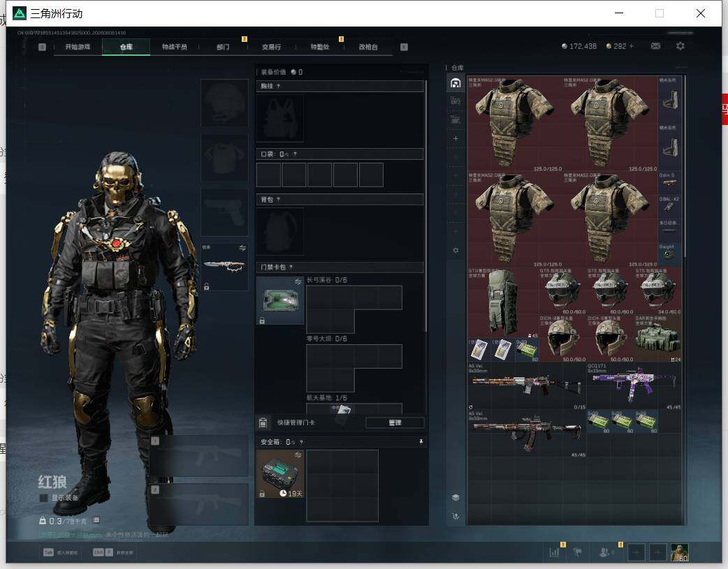
Task: Click the plus next to 282 currency
Action: pos(632,46)
